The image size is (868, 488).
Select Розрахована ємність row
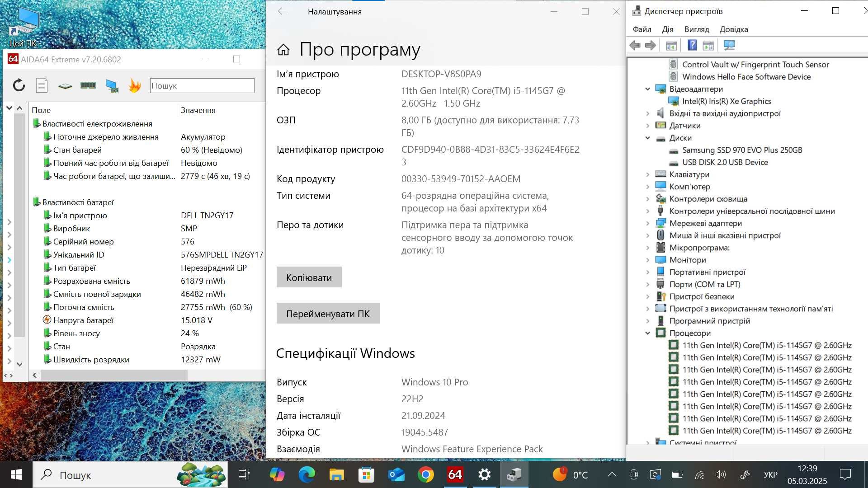pos(147,281)
